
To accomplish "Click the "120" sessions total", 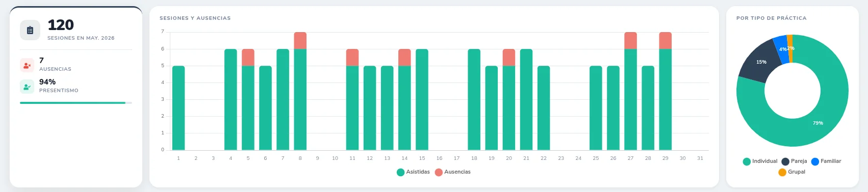I will coord(61,25).
